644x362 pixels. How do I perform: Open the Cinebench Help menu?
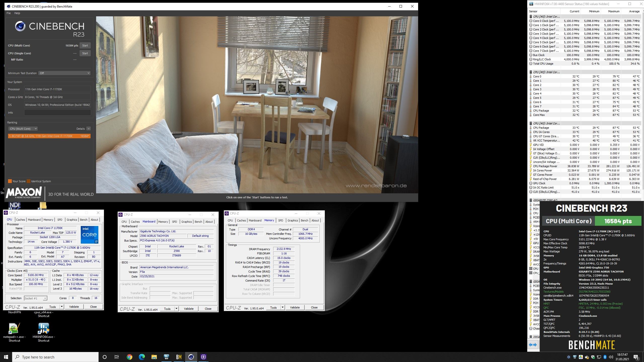pyautogui.click(x=17, y=13)
